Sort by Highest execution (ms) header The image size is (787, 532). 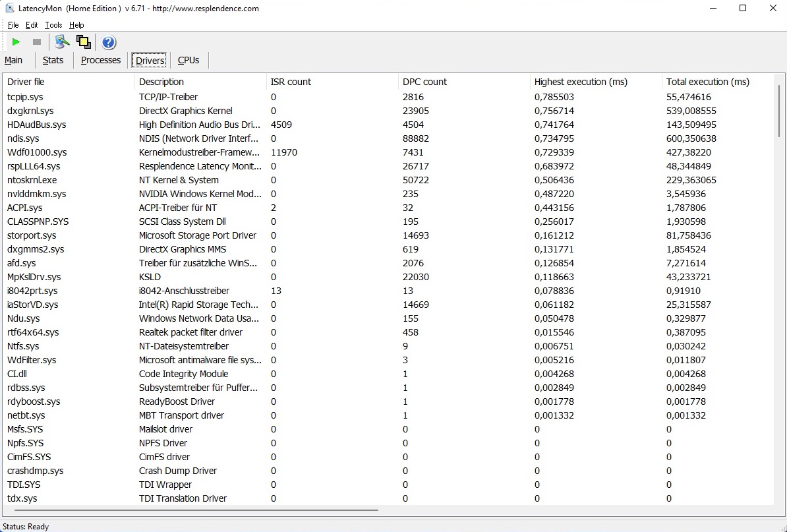[x=597, y=82]
